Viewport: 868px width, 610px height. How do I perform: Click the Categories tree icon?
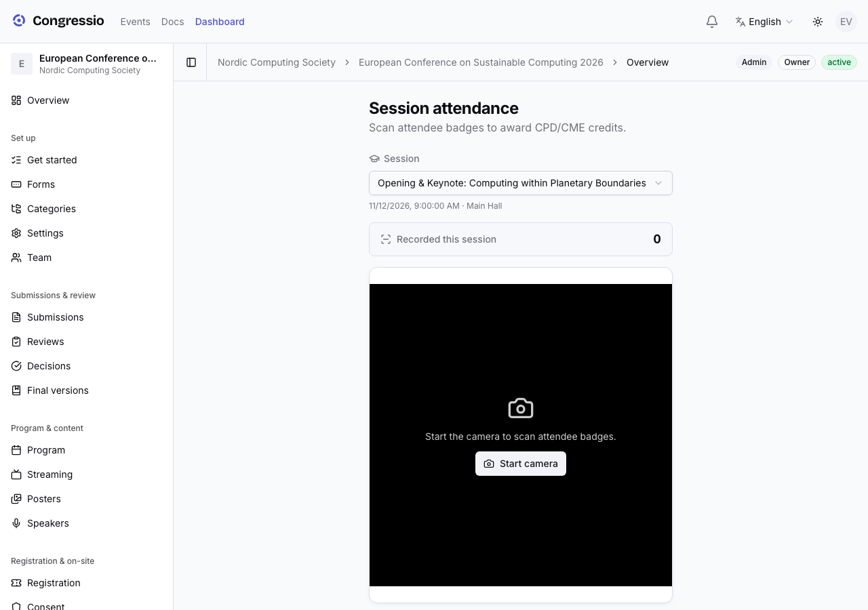16,209
